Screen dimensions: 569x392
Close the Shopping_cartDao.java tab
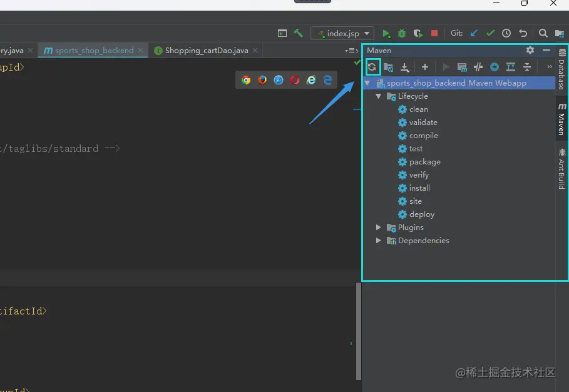tap(255, 51)
